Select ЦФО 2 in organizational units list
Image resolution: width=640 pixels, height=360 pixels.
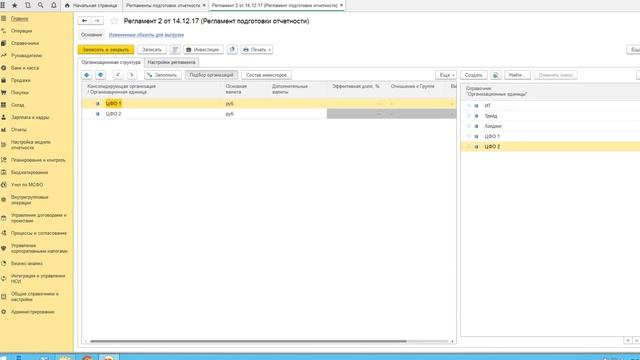[x=550, y=147]
